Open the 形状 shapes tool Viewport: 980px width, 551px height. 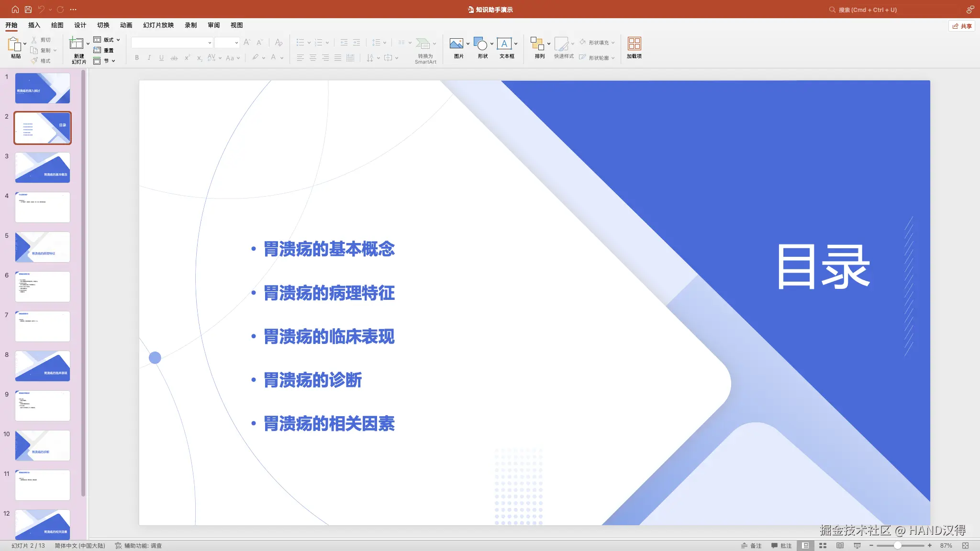[480, 44]
